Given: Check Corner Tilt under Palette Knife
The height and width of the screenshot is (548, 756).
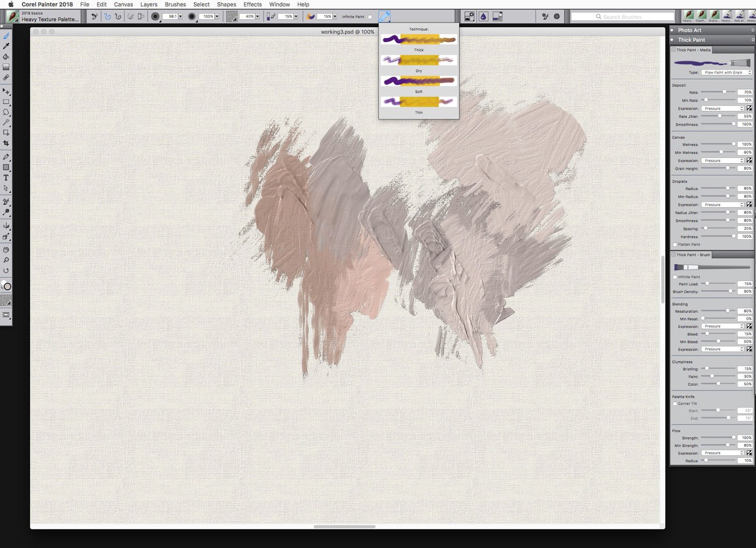Looking at the screenshot, I should 675,404.
